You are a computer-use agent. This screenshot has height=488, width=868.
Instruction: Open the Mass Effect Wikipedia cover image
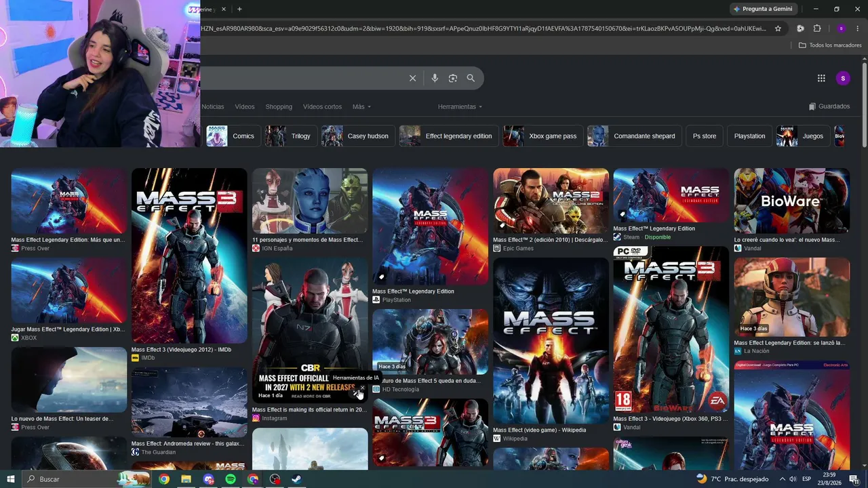tap(551, 341)
